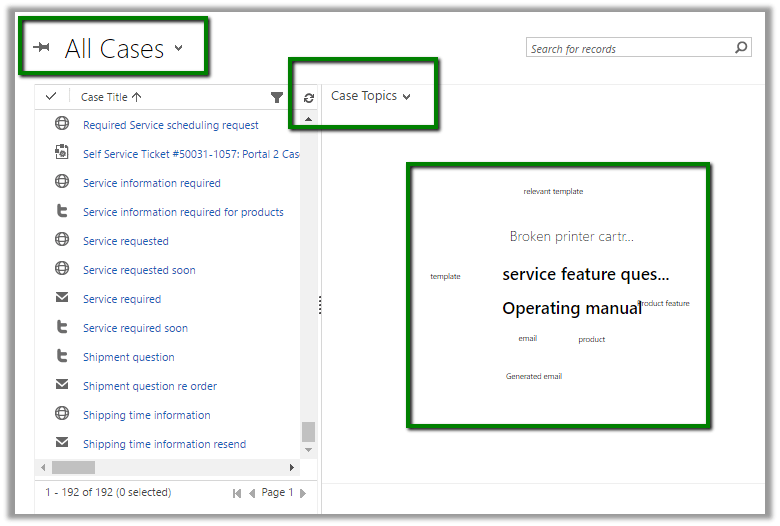This screenshot has height=526, width=780.
Task: Open the Case Topics chart dropdown
Action: click(406, 97)
